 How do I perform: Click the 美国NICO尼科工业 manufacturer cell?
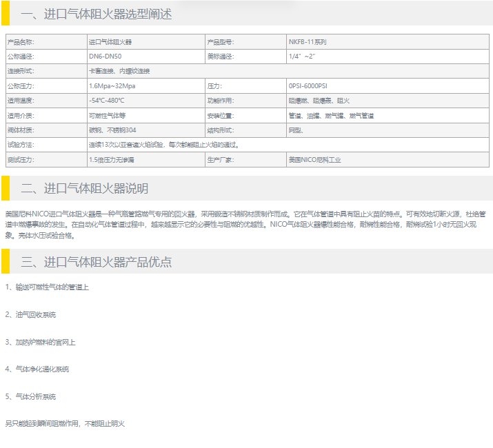point(314,160)
